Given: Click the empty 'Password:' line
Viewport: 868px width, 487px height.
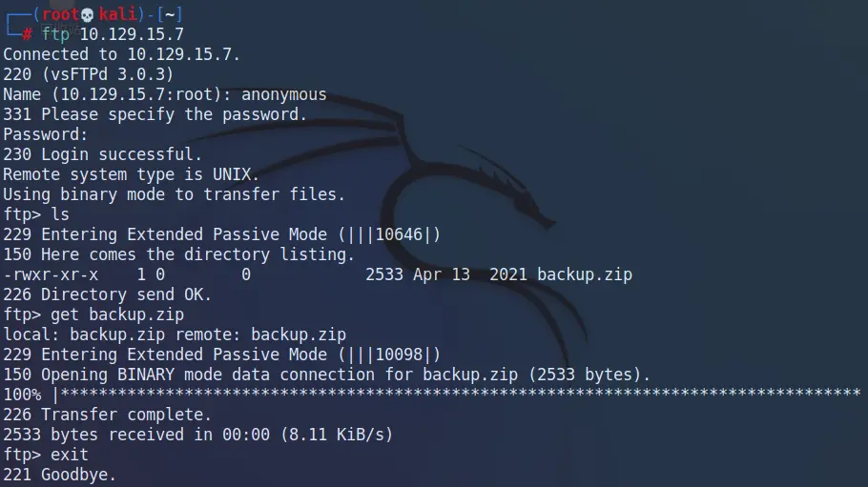Looking at the screenshot, I should 45,134.
